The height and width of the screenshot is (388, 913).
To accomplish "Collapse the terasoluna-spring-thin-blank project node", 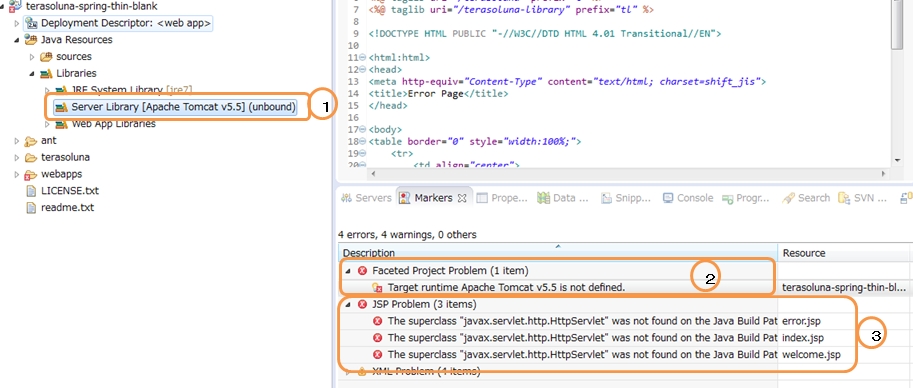I will pyautogui.click(x=3, y=6).
